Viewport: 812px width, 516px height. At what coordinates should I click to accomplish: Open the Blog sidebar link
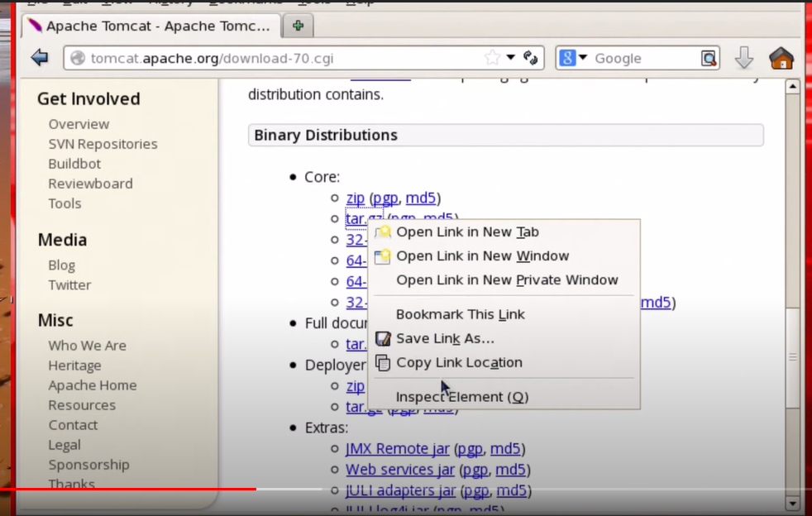(62, 265)
